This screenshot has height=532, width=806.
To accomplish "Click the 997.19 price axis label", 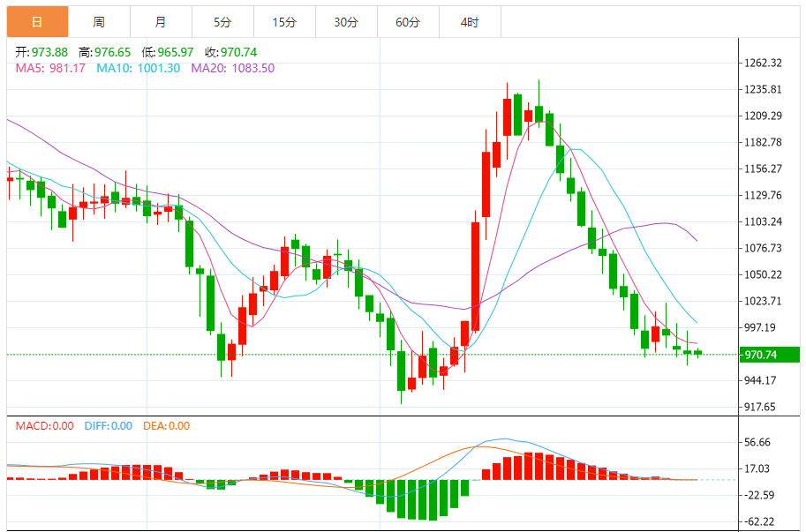I will [760, 327].
